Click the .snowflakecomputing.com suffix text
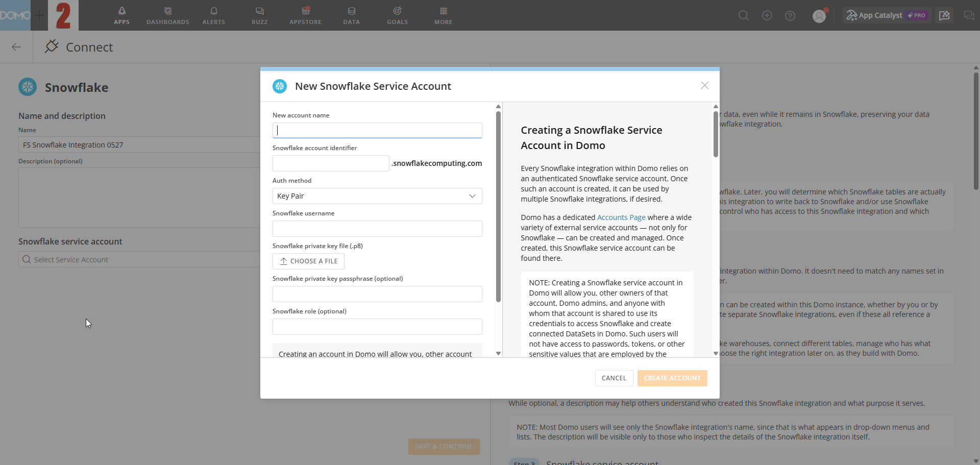This screenshot has width=980, height=465. (x=436, y=163)
